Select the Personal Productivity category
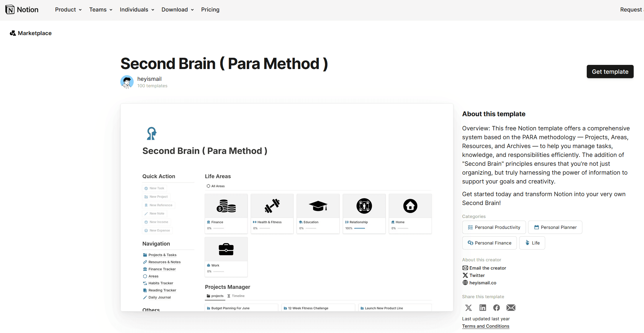The image size is (644, 333). click(x=494, y=227)
